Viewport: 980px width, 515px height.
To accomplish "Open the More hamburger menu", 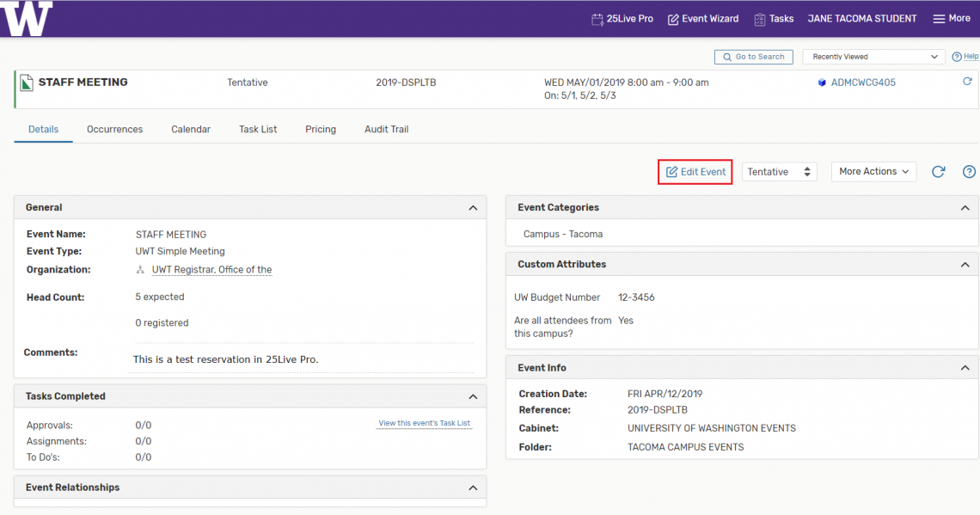I will point(951,18).
